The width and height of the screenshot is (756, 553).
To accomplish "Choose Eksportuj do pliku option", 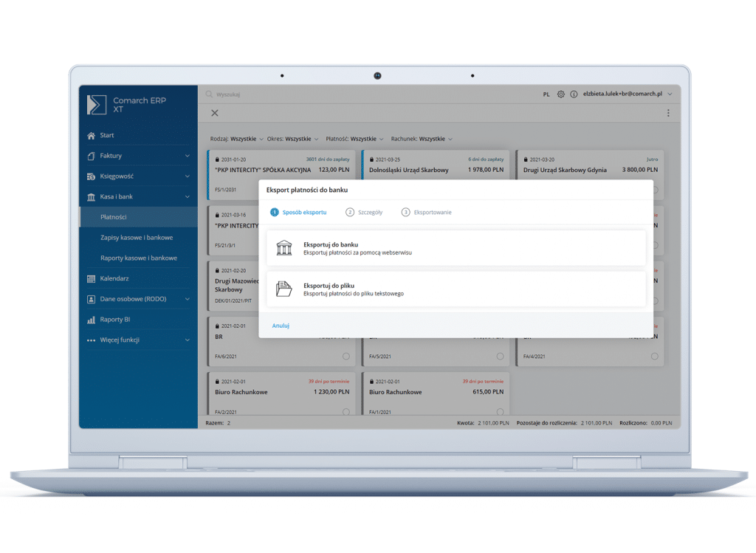I will [456, 289].
